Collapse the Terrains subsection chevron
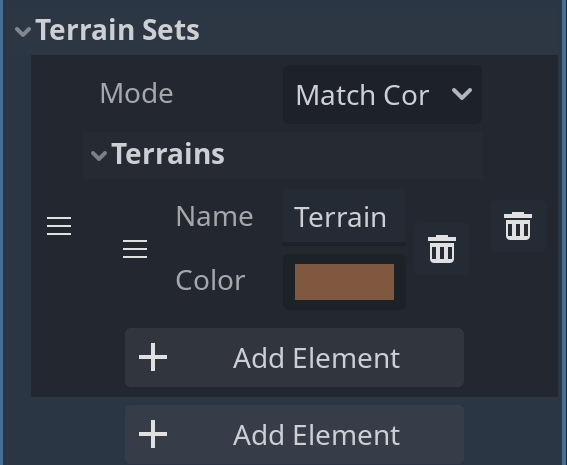The width and height of the screenshot is (567, 465). point(99,155)
